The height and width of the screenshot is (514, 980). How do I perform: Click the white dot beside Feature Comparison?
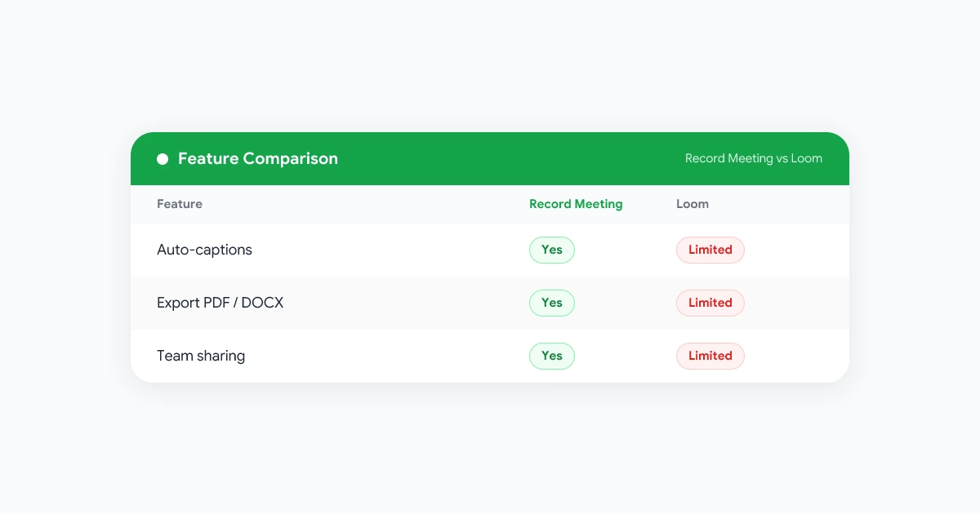[163, 159]
